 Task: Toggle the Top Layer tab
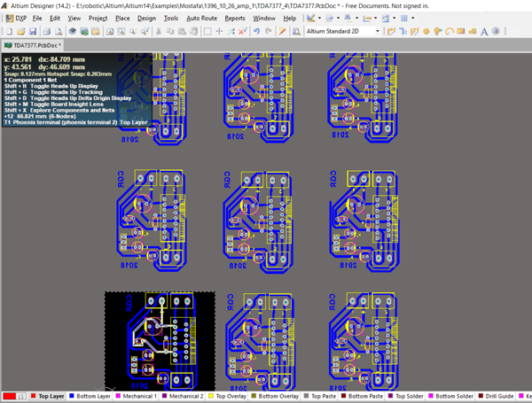(x=52, y=396)
